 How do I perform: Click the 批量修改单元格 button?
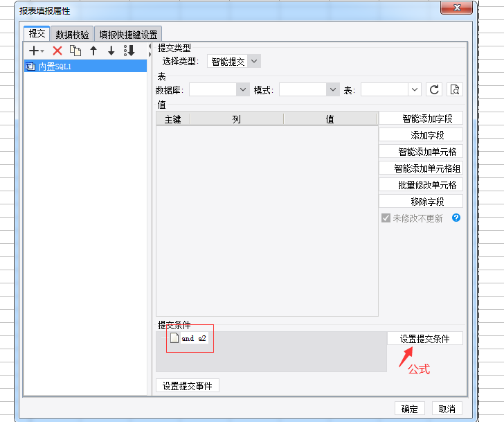point(421,185)
